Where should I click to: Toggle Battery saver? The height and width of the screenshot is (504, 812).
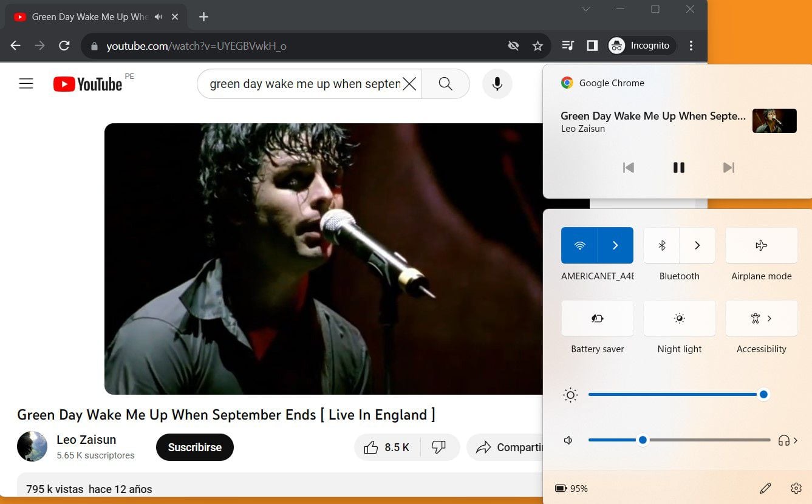point(598,318)
